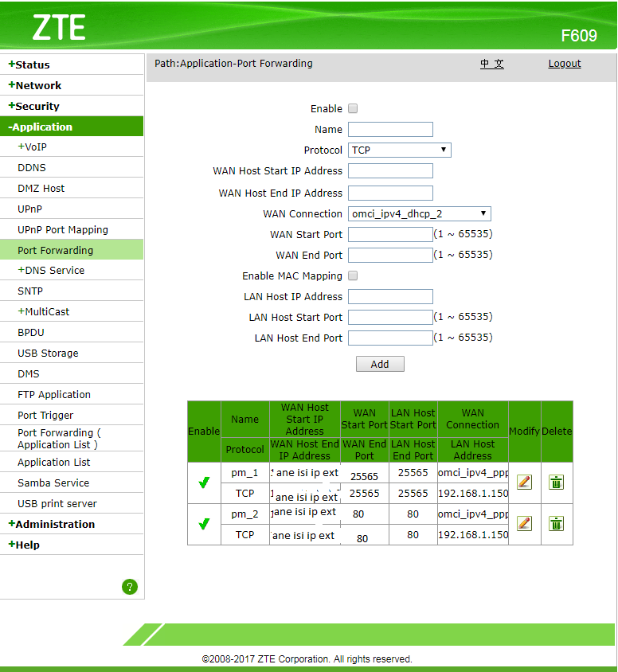Screen dimensions: 618x672
Task: Switch language using the 中文 link
Action: point(491,64)
